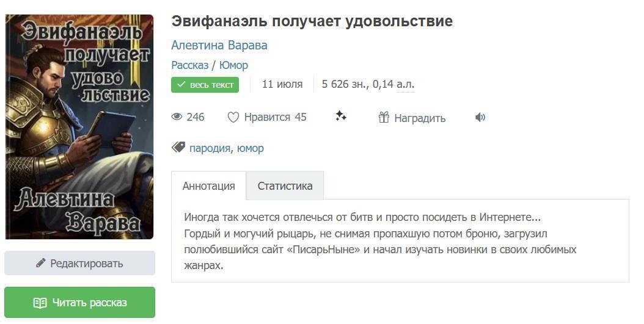Click the пародия tag

click(210, 148)
